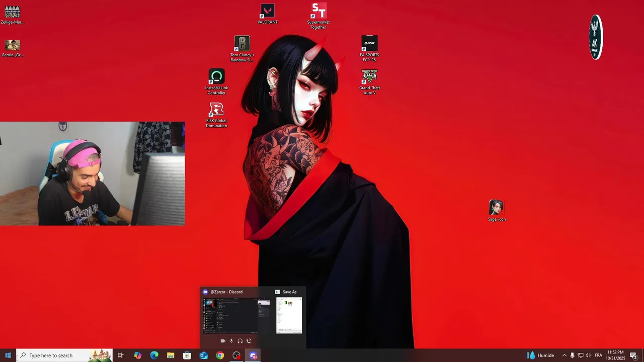Open the Humide weather widget
This screenshot has height=362, width=644.
541,355
